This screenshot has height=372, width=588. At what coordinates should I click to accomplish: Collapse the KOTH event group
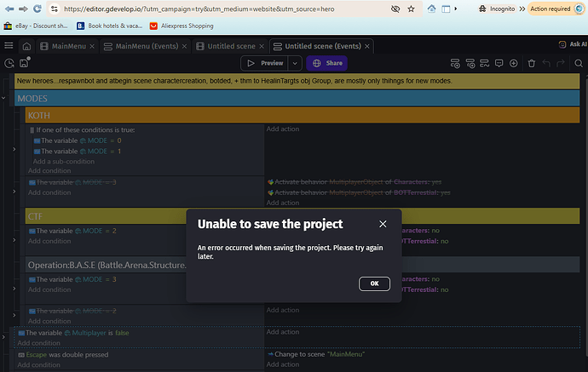(x=20, y=115)
